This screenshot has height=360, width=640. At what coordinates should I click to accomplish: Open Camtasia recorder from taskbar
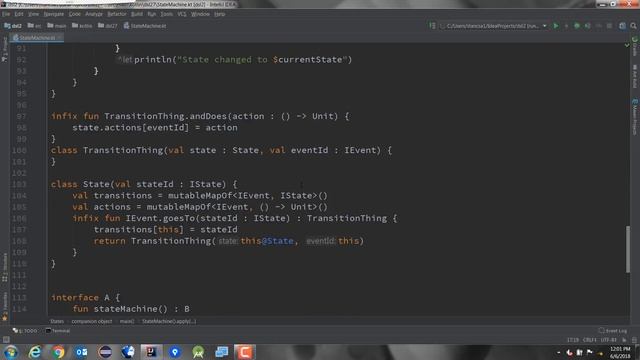[245, 352]
